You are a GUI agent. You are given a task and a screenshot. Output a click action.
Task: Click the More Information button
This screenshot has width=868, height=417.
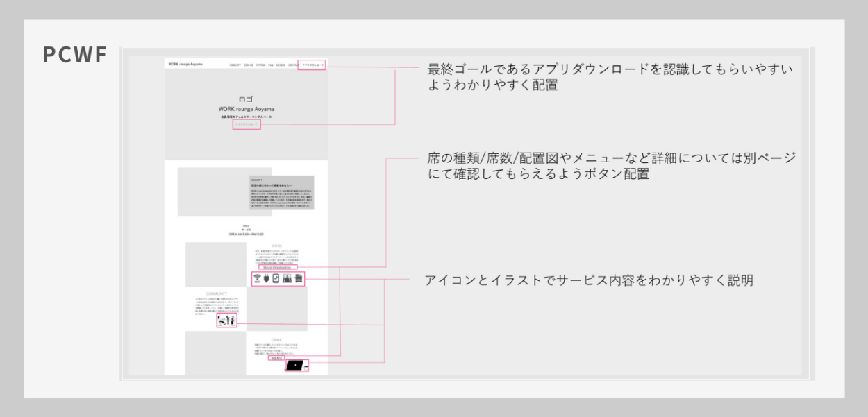tap(276, 267)
